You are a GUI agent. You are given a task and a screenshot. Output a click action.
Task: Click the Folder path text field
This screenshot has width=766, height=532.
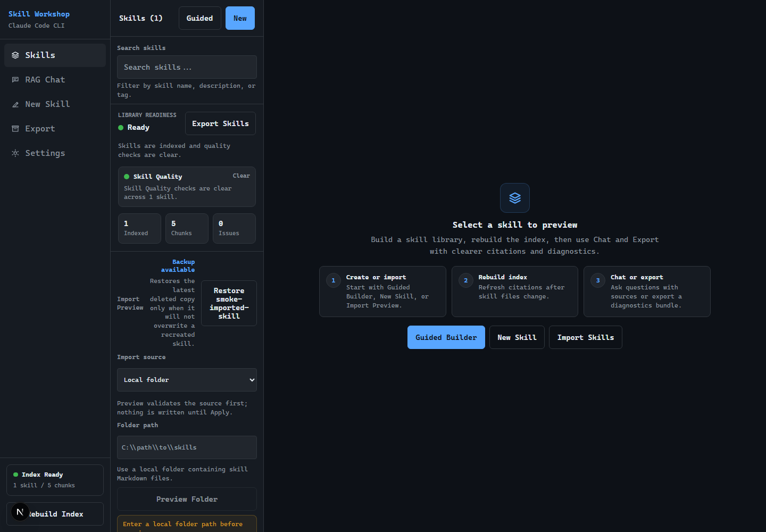point(187,447)
